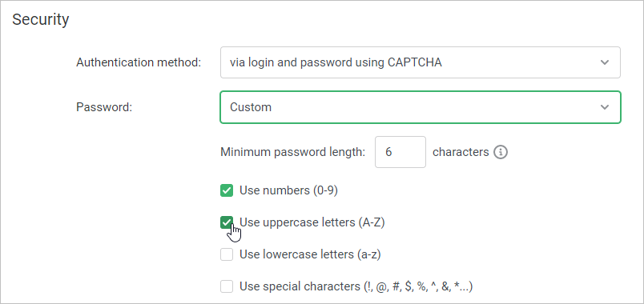This screenshot has width=644, height=304.
Task: Click the 'Password:' field label
Action: point(104,107)
